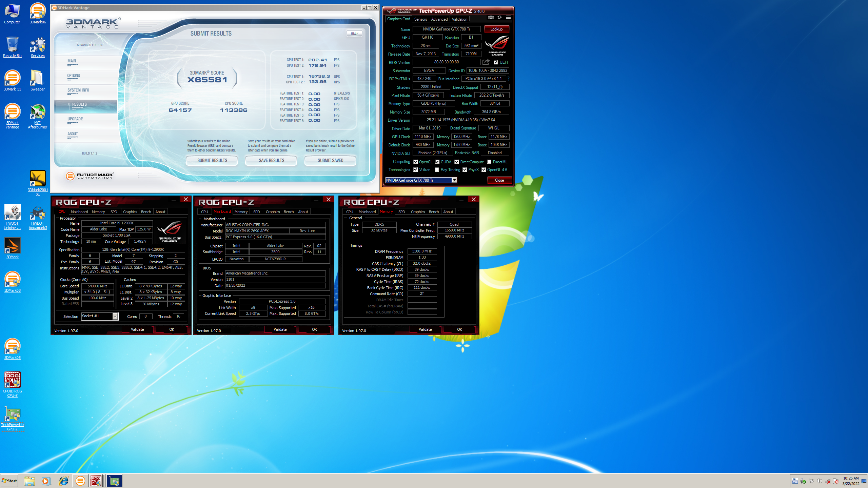The height and width of the screenshot is (488, 868).
Task: Click GPU Name field NVIDIA GeForce GTX 780 Ti
Action: click(x=446, y=29)
